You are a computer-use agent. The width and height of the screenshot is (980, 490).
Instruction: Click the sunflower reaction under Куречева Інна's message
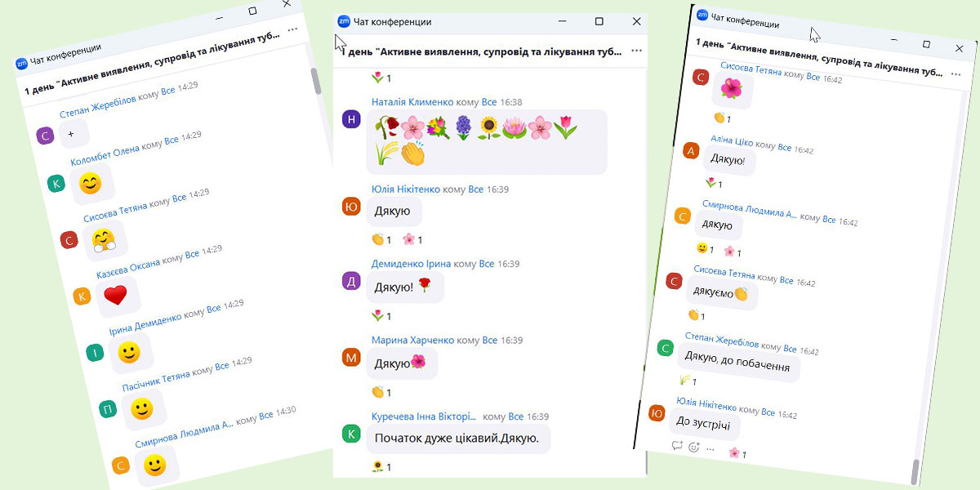click(x=381, y=467)
